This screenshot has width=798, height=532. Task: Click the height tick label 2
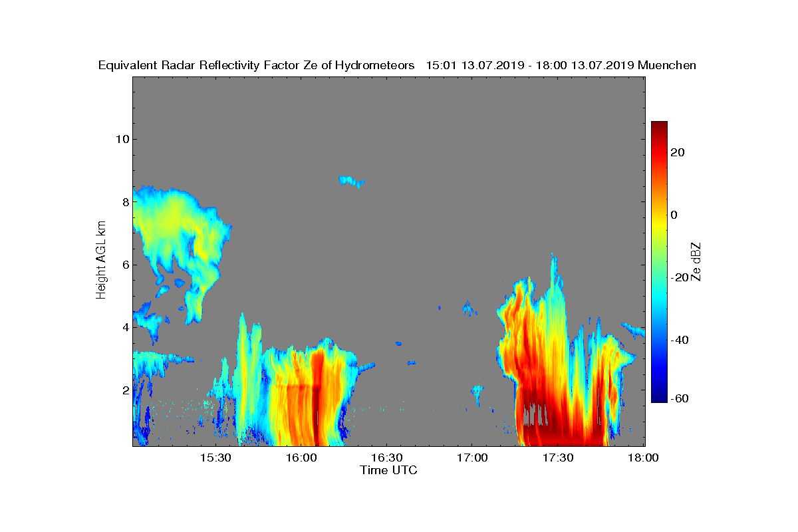124,390
